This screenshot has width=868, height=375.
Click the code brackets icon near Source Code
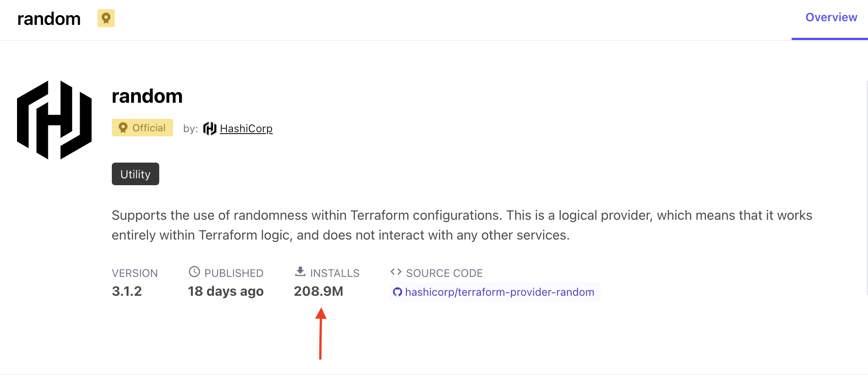[396, 272]
